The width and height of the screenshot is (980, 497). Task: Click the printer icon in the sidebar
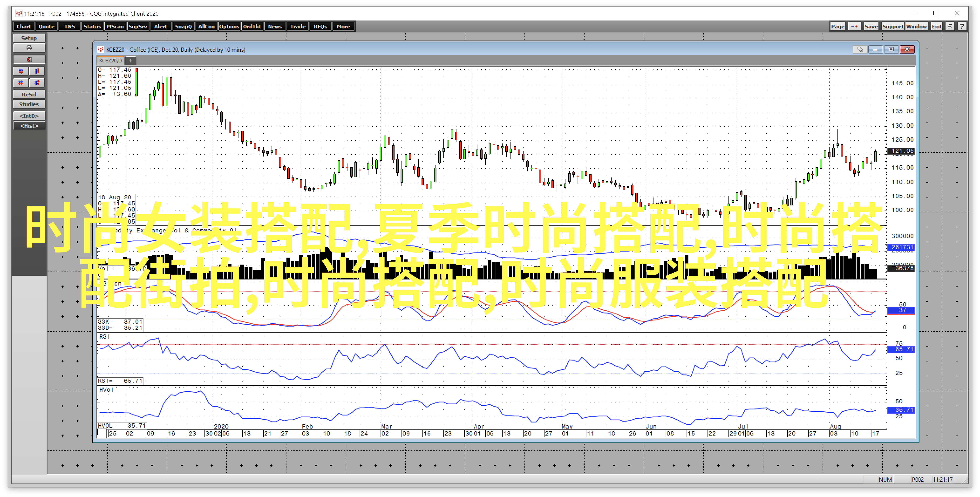[29, 48]
